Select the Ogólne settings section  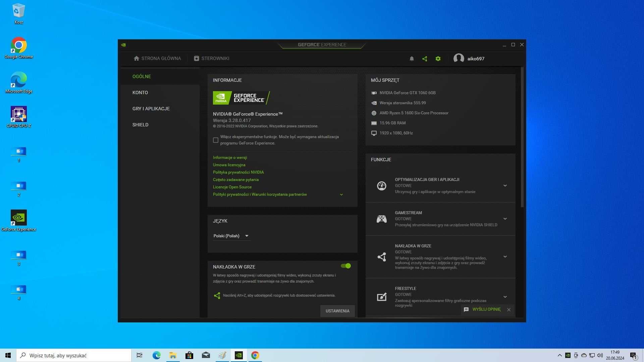coord(160,76)
